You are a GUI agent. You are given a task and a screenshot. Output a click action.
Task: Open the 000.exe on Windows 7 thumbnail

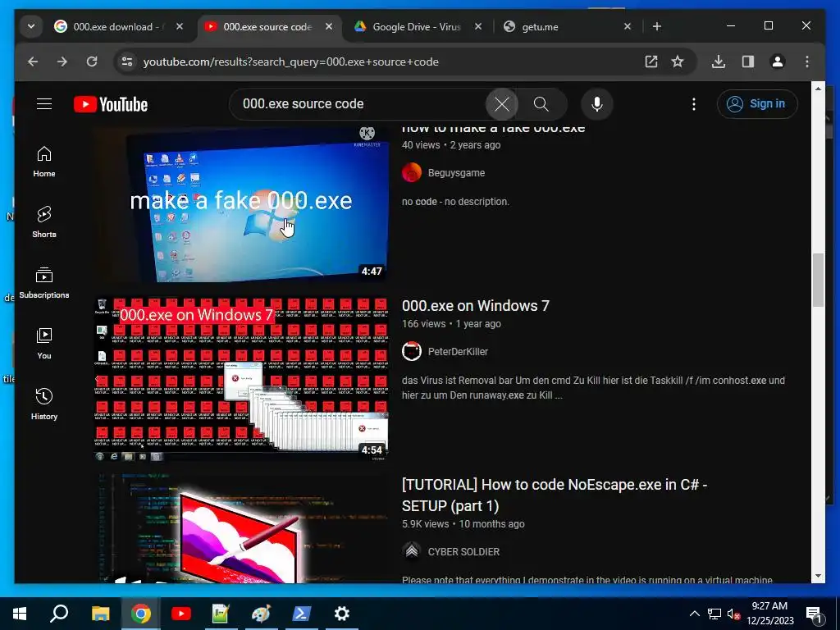pyautogui.click(x=242, y=379)
